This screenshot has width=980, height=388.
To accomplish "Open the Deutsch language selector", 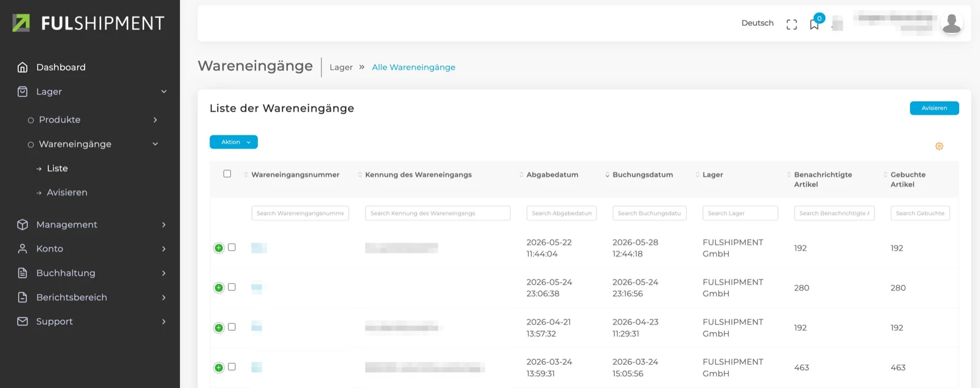I will (x=758, y=23).
